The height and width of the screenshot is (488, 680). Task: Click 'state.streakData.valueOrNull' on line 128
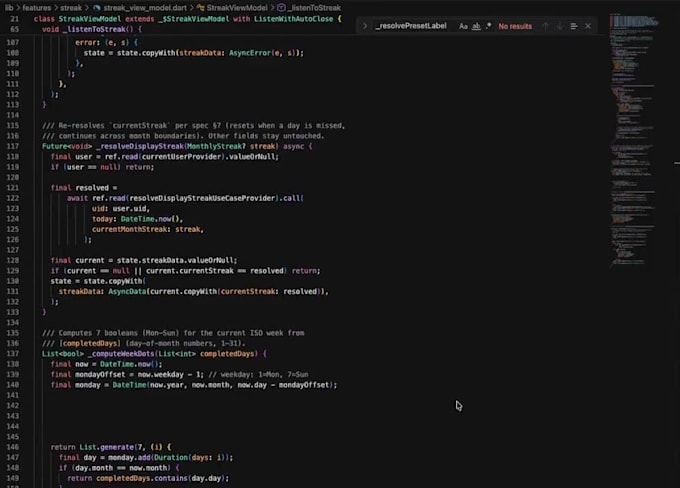pyautogui.click(x=175, y=261)
